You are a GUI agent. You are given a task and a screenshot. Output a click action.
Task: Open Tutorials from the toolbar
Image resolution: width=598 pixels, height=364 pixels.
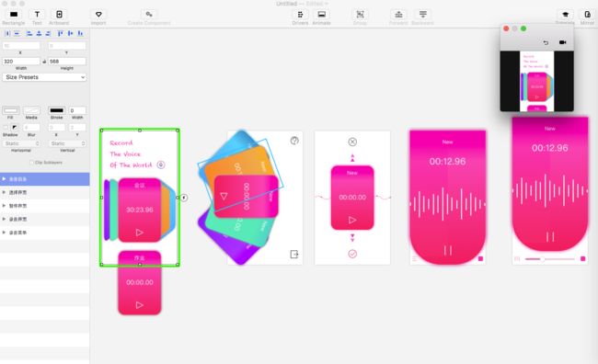click(565, 15)
